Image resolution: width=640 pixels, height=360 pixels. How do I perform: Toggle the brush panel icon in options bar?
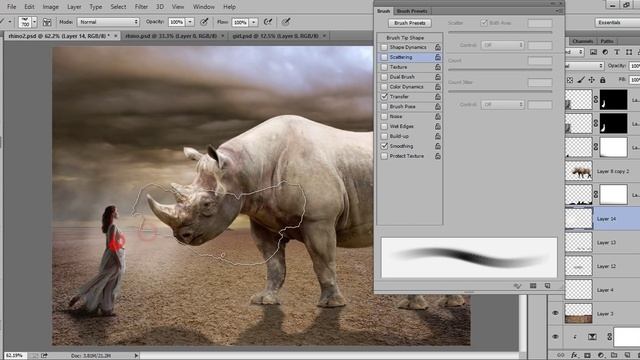tap(47, 22)
